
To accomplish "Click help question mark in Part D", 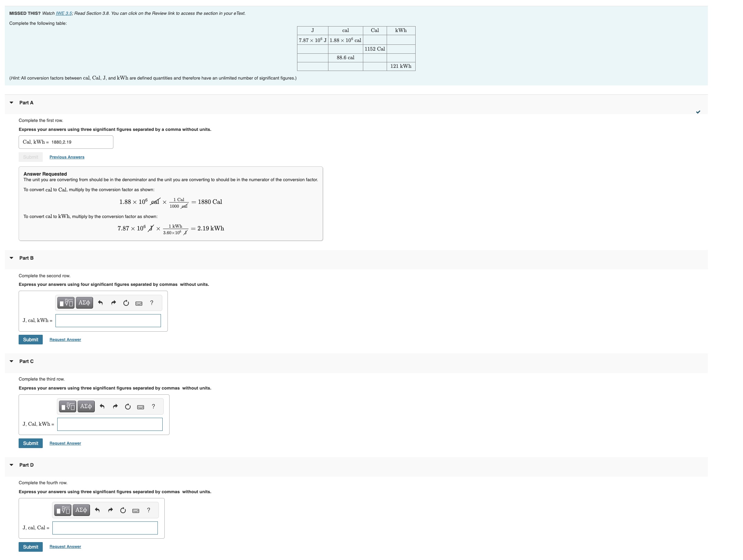I will [149, 510].
